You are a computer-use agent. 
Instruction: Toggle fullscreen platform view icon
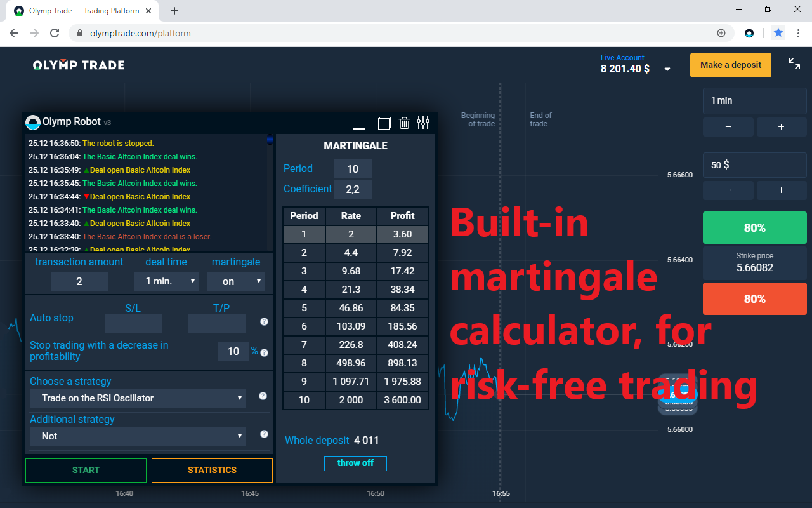click(794, 63)
